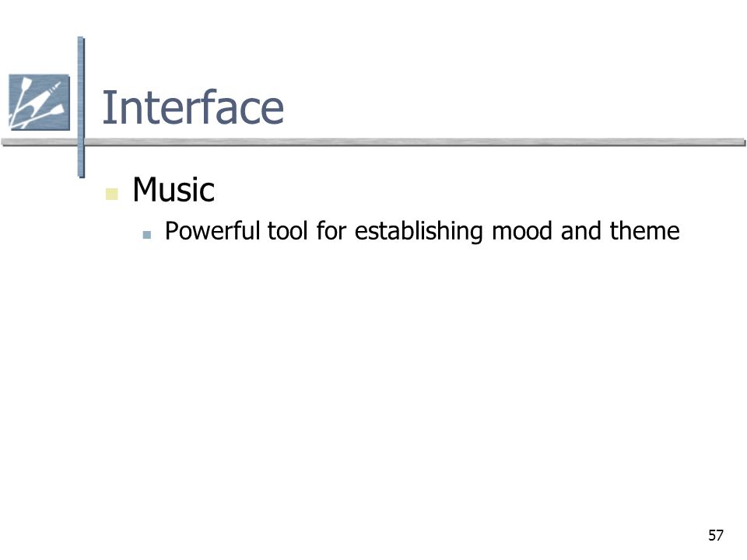
Task: Click the horizontal gray divider under the title
Action: (373, 142)
